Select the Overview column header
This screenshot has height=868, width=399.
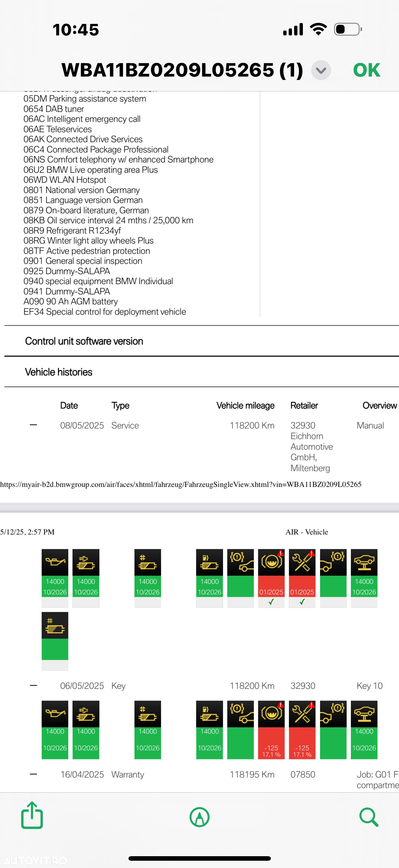[380, 405]
